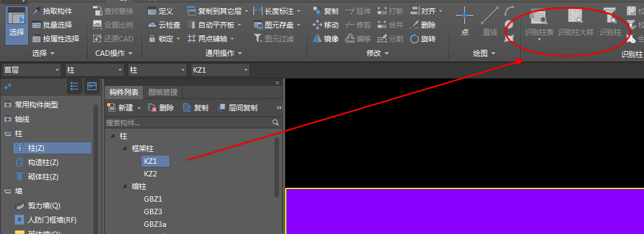
Task: Select 剪力墙(Q) in the left panel
Action: (44, 206)
